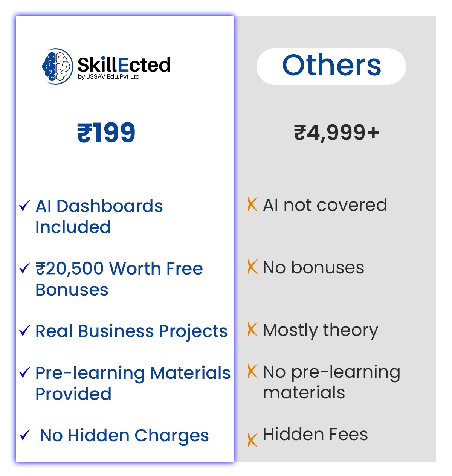Screen dimensions: 452x476
Task: Click the orange X next to No pre-learning materials
Action: tap(252, 371)
